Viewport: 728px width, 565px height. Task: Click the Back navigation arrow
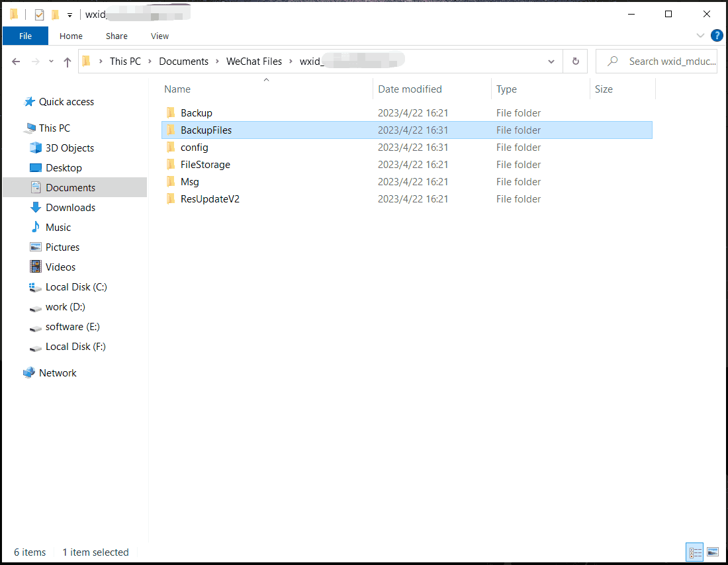[x=16, y=61]
